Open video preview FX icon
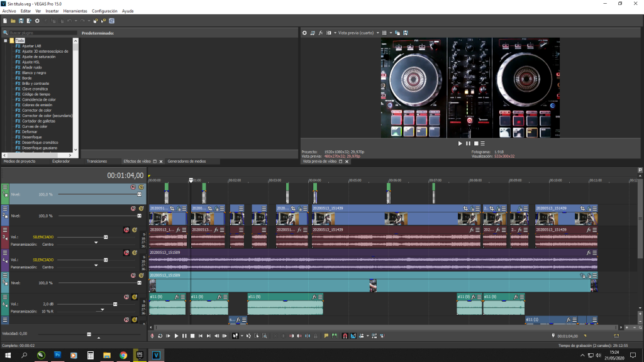This screenshot has width=644, height=362. pos(321,33)
